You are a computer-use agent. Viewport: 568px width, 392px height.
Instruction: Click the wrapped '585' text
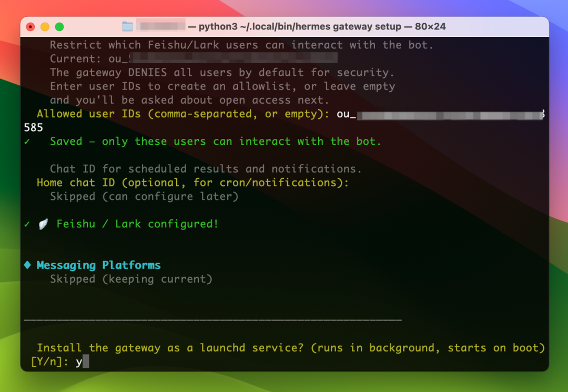pyautogui.click(x=33, y=127)
